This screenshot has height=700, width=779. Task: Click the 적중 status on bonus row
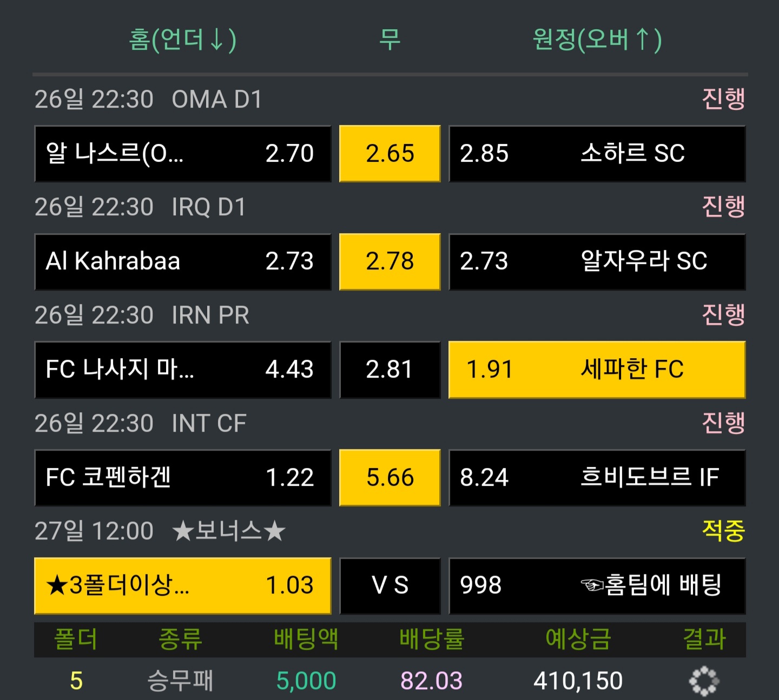[x=723, y=531]
